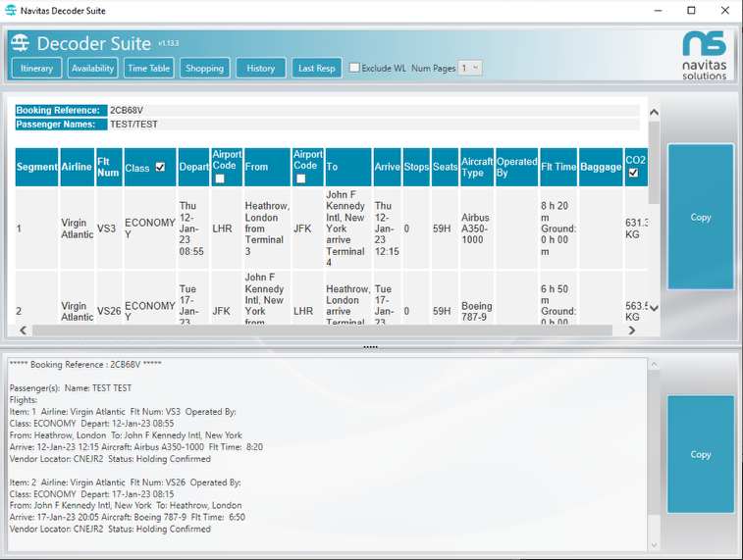Click the 631.3 KG CO2 value
Screen dimensions: 743x560
click(636, 229)
